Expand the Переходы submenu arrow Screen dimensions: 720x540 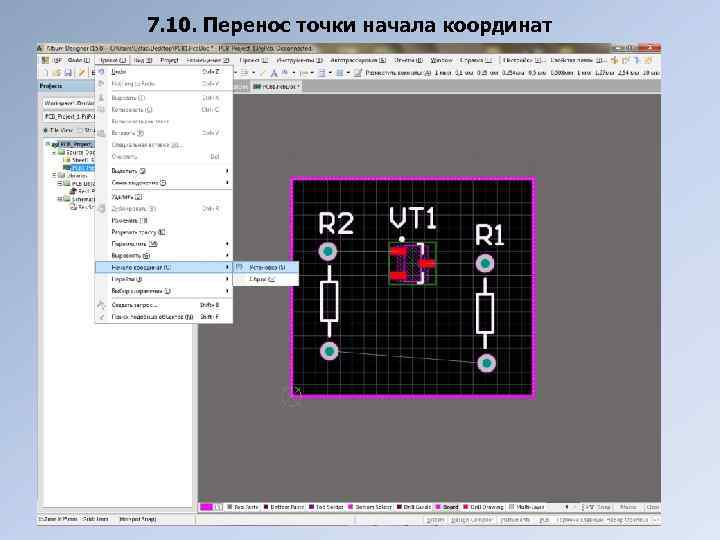[x=227, y=279]
